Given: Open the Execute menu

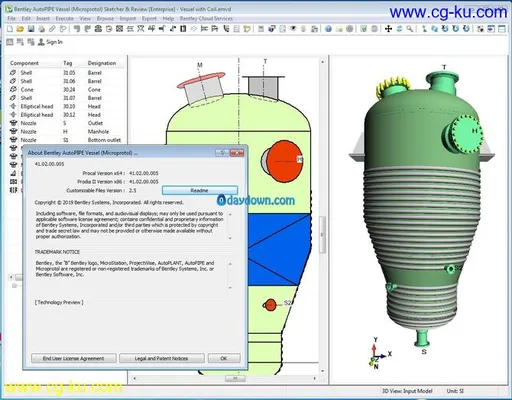Looking at the screenshot, I should pyautogui.click(x=64, y=18).
